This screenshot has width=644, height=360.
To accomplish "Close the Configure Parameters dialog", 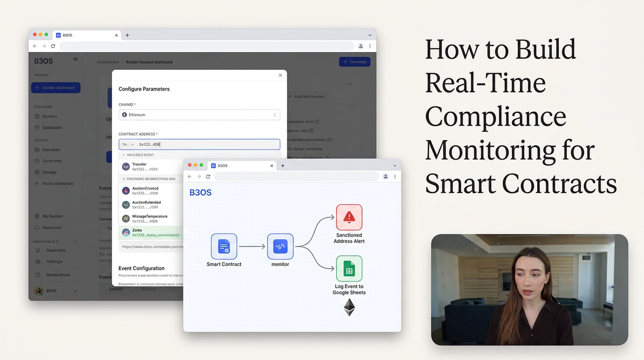I will pyautogui.click(x=280, y=75).
